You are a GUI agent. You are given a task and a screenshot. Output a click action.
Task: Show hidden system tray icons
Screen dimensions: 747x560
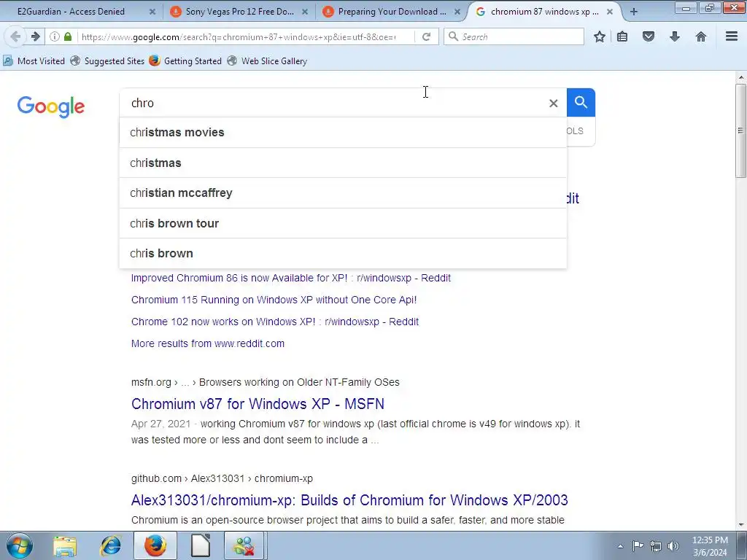click(x=620, y=546)
